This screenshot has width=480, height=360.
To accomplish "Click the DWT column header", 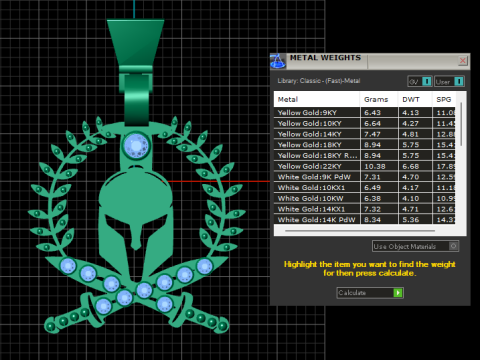I will click(415, 99).
